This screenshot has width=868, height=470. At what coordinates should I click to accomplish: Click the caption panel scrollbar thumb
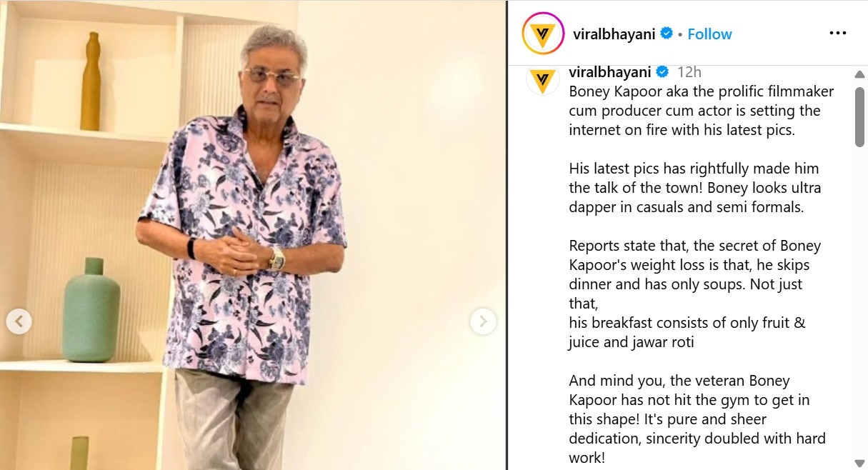[859, 117]
